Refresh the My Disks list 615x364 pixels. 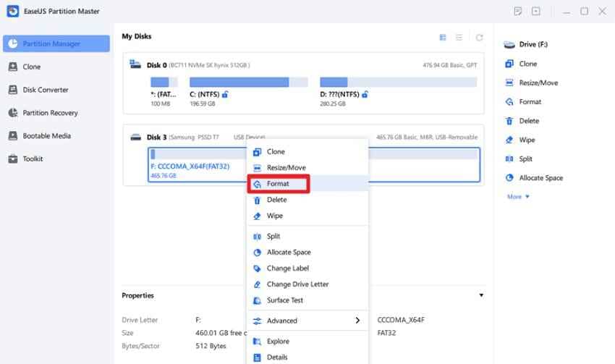(479, 38)
